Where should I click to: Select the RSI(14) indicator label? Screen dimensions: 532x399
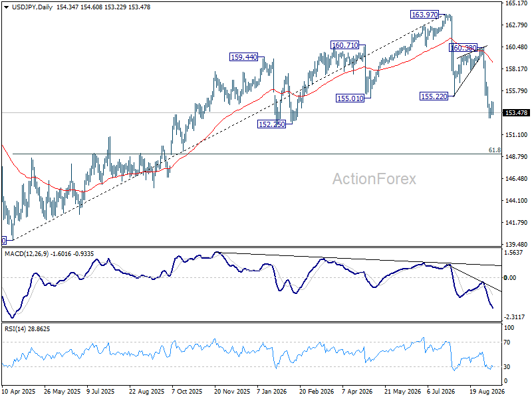14,329
